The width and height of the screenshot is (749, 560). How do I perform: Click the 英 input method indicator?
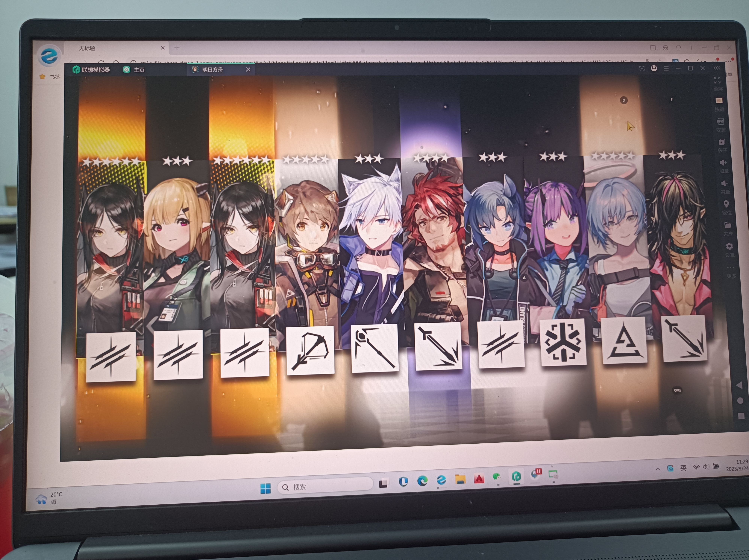click(x=683, y=468)
